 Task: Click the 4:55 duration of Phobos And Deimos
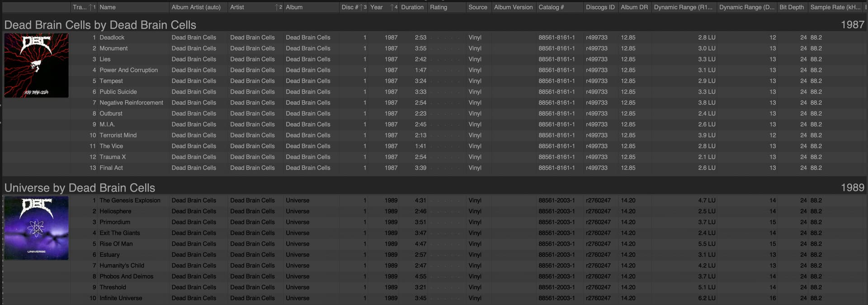[x=420, y=276]
